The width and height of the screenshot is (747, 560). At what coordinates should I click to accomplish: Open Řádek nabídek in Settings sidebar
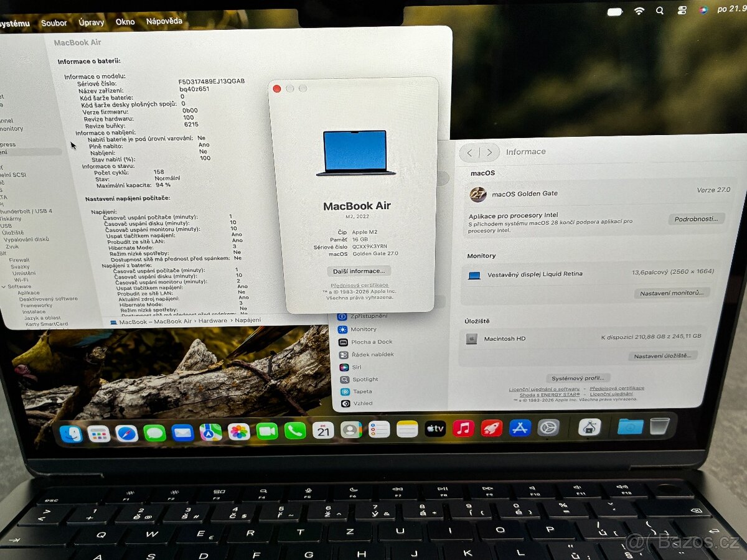[x=372, y=354]
